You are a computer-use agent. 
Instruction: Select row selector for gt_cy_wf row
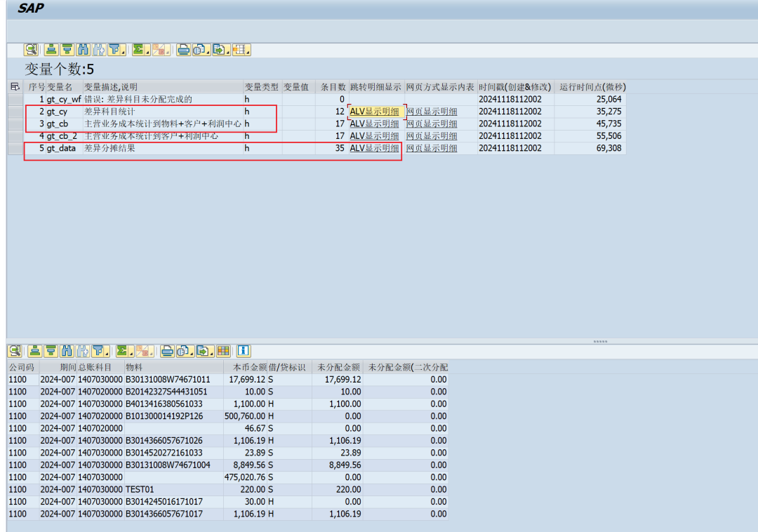click(x=15, y=99)
